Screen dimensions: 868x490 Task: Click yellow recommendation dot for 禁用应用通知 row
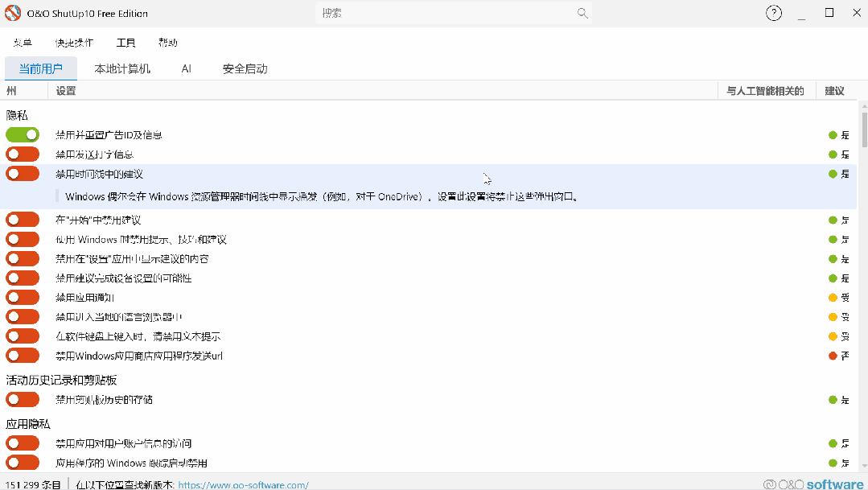tap(833, 298)
